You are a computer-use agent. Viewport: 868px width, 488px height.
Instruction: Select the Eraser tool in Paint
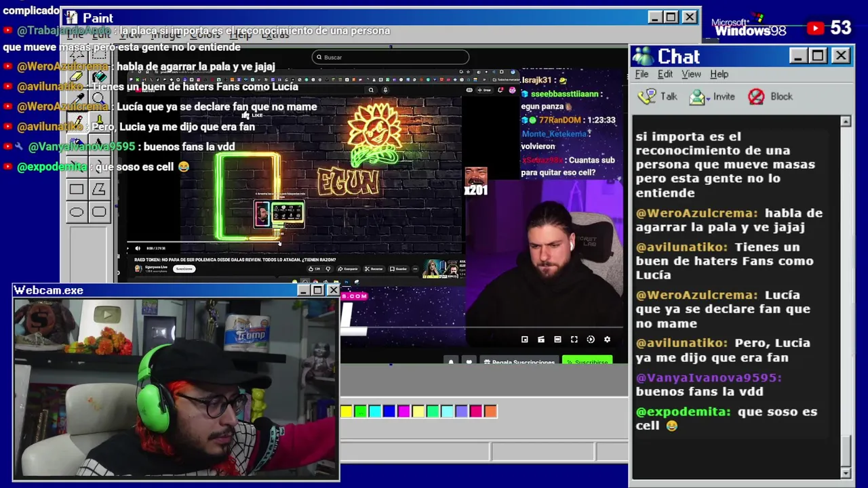point(76,76)
